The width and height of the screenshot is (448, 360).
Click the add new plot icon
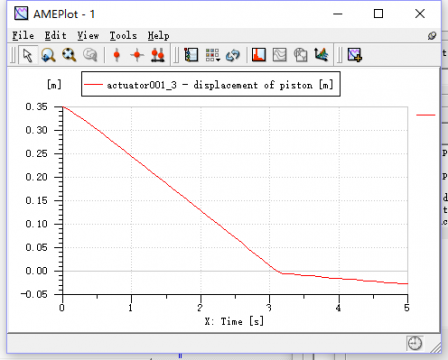(x=355, y=55)
